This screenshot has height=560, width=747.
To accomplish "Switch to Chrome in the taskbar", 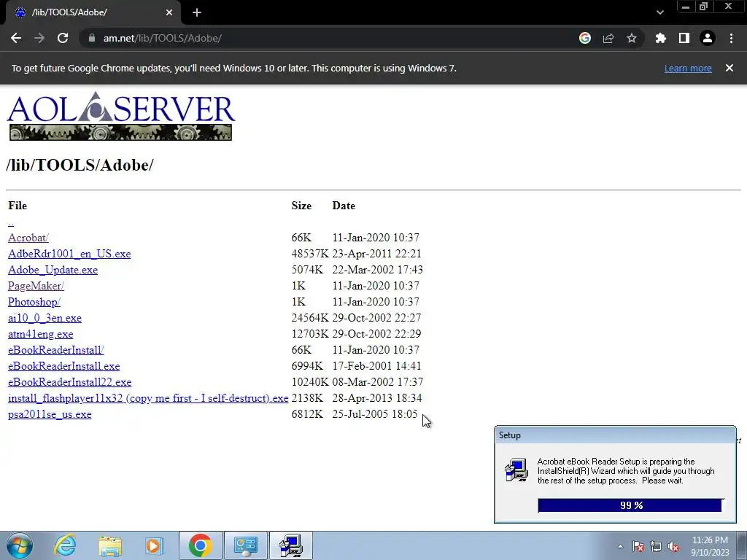I will 200,545.
